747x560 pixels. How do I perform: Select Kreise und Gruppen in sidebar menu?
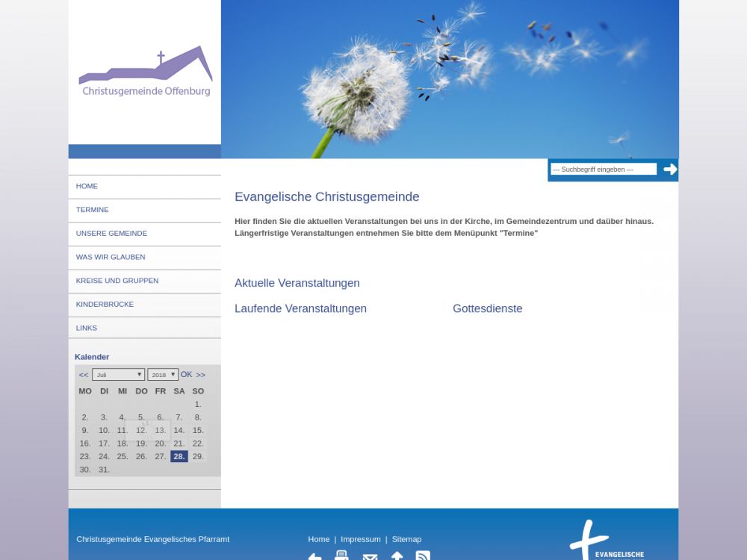[x=117, y=281]
